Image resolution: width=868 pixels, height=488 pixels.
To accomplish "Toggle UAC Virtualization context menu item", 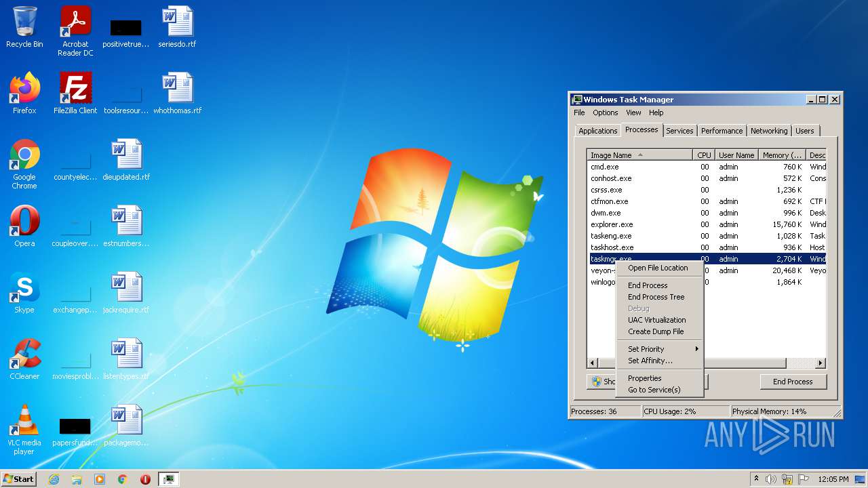I will [659, 320].
